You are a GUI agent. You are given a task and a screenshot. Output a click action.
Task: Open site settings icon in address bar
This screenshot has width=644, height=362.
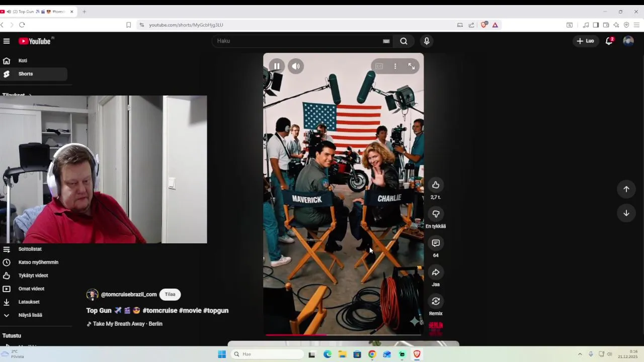(142, 25)
